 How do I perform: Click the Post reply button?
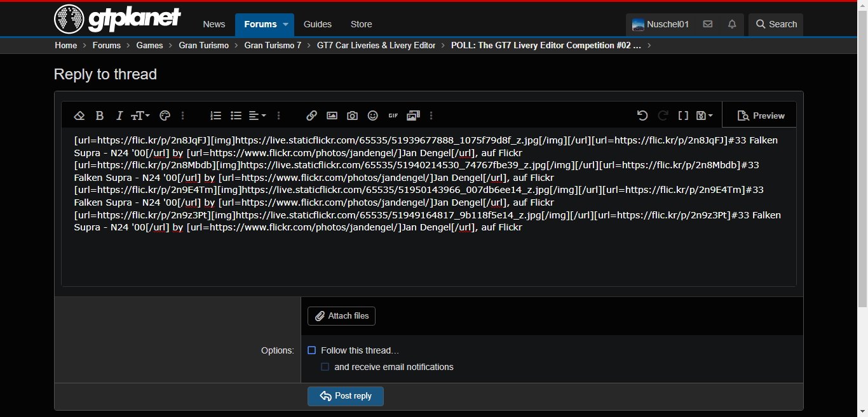pyautogui.click(x=346, y=396)
